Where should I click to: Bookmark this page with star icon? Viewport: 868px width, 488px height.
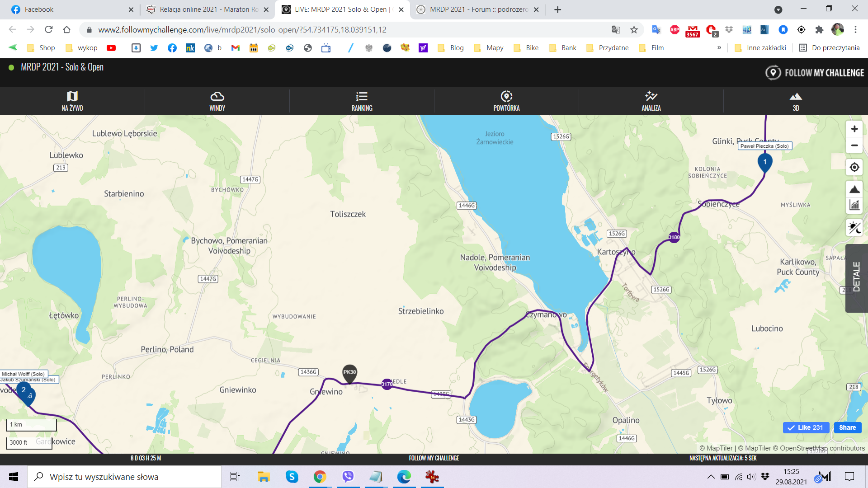click(x=634, y=30)
